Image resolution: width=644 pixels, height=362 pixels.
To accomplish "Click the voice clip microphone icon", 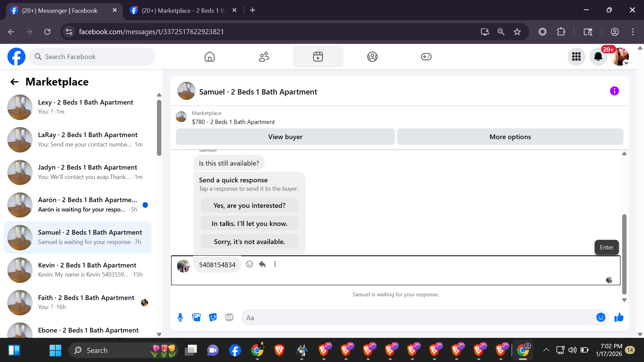I will (x=180, y=317).
